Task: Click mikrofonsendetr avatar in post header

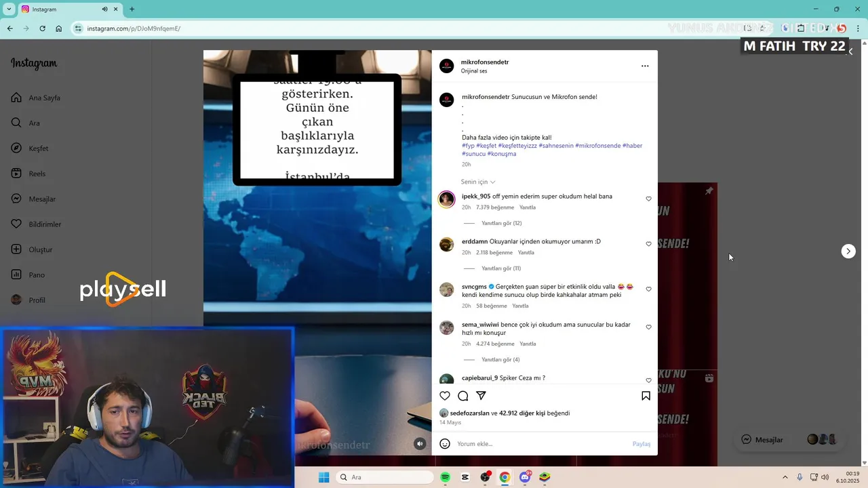Action: click(x=446, y=66)
